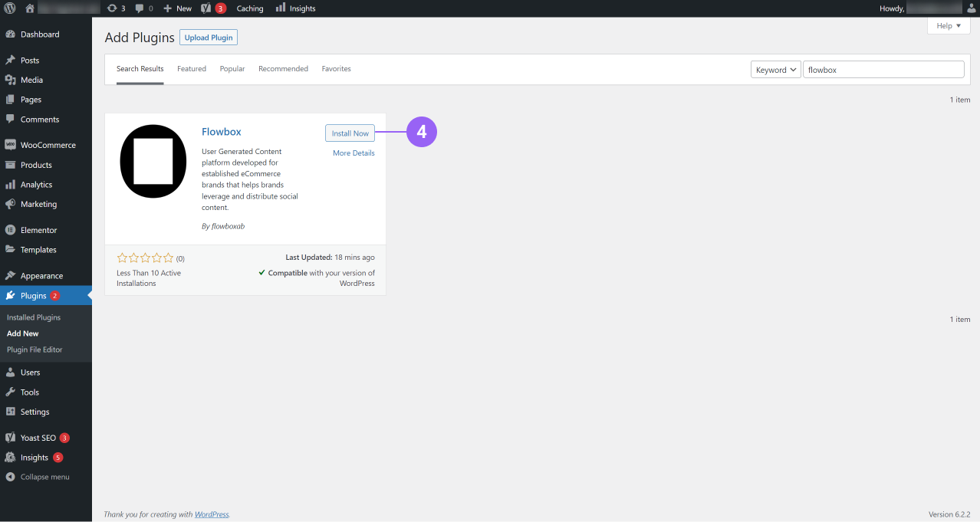Click the home site icon in admin bar
This screenshot has height=522, width=980.
30,8
